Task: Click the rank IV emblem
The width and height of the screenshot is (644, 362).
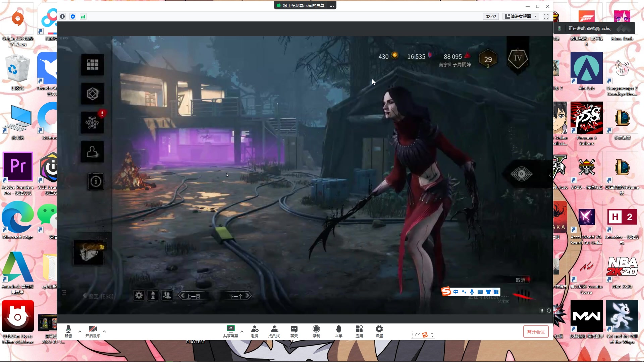Action: (518, 58)
